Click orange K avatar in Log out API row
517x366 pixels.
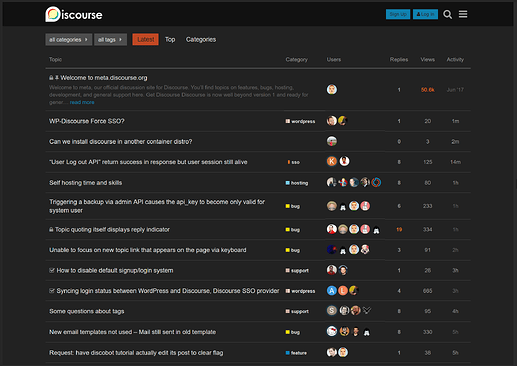pyautogui.click(x=332, y=161)
